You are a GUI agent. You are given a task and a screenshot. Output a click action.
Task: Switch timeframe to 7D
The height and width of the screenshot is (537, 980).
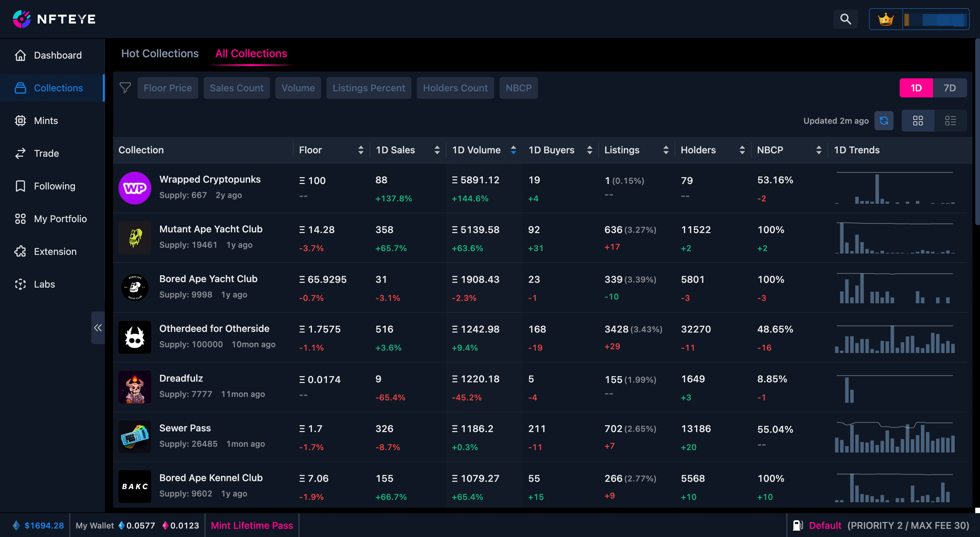(949, 88)
